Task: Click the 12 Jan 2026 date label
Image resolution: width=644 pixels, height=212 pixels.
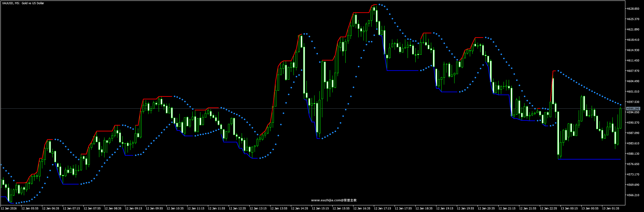Action: coord(9,208)
